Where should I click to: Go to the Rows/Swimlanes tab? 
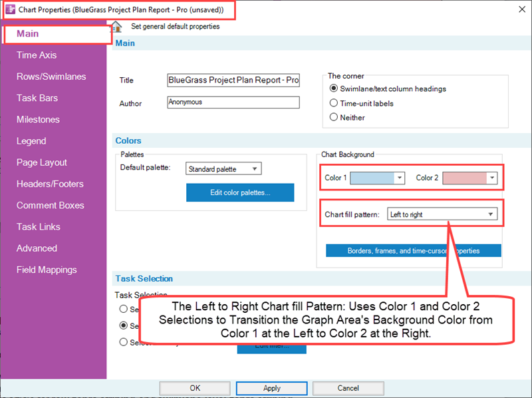51,77
